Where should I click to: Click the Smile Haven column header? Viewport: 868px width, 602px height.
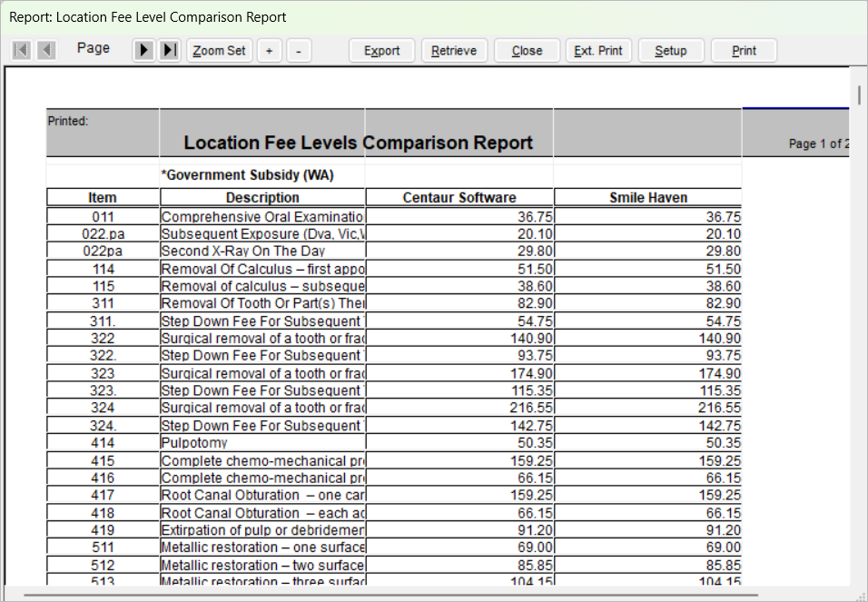click(x=647, y=198)
